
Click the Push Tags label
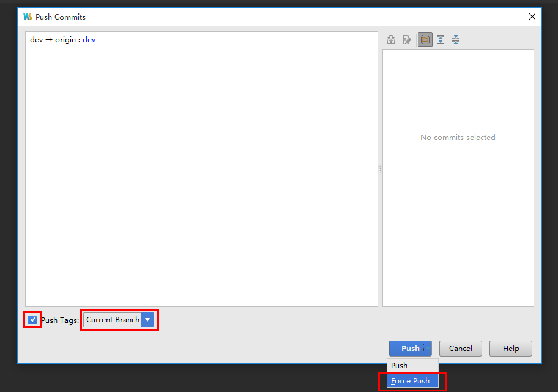[x=60, y=320]
